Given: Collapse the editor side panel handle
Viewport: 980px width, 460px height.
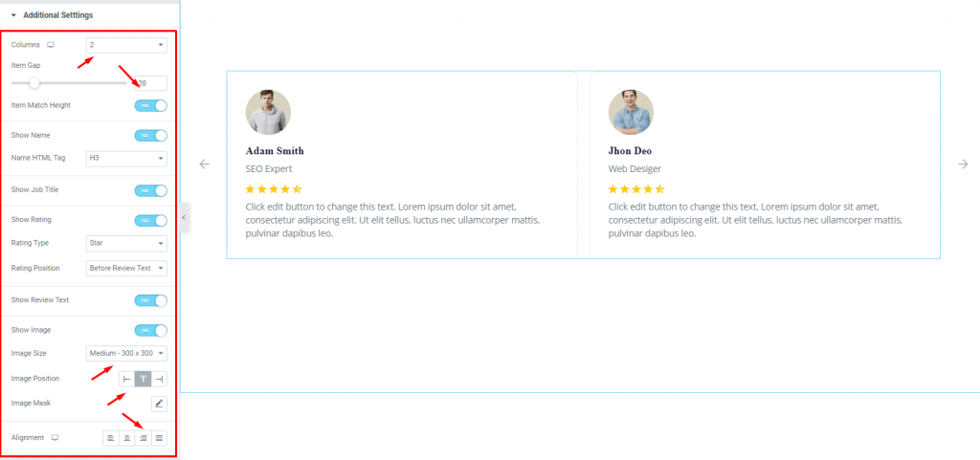Looking at the screenshot, I should [185, 217].
